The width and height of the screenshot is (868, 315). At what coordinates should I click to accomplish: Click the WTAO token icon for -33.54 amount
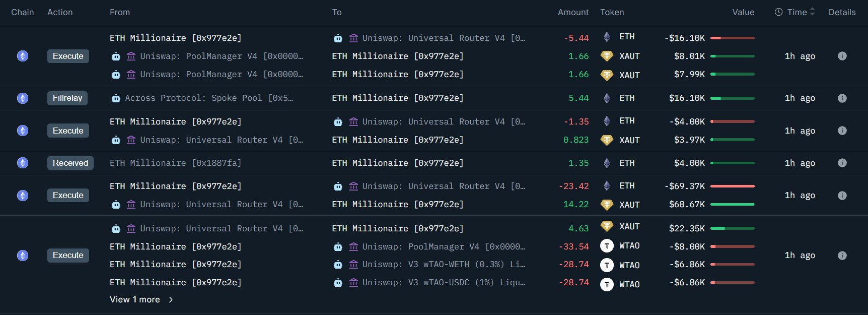click(607, 246)
